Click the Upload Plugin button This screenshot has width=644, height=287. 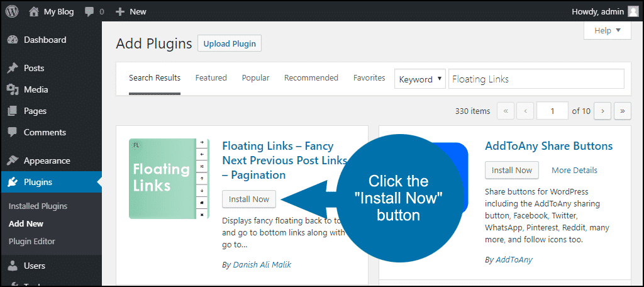230,43
